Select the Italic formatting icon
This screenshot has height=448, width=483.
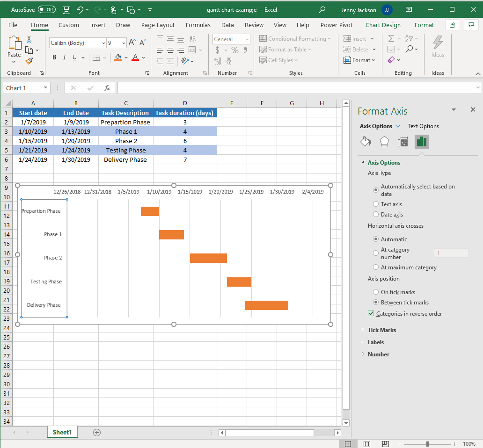point(65,57)
